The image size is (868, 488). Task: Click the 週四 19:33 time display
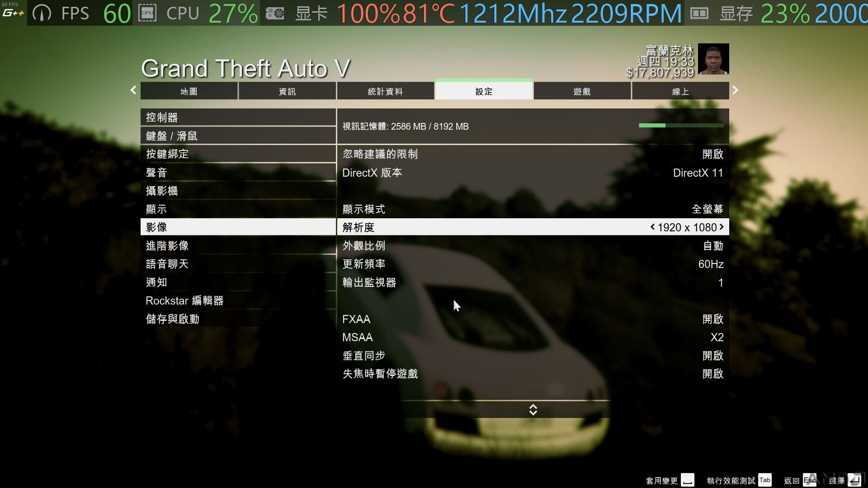(x=665, y=61)
